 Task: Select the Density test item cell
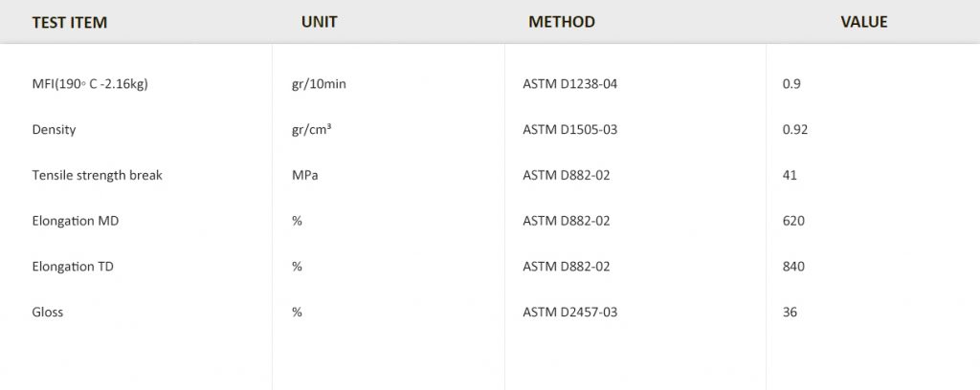(x=54, y=129)
